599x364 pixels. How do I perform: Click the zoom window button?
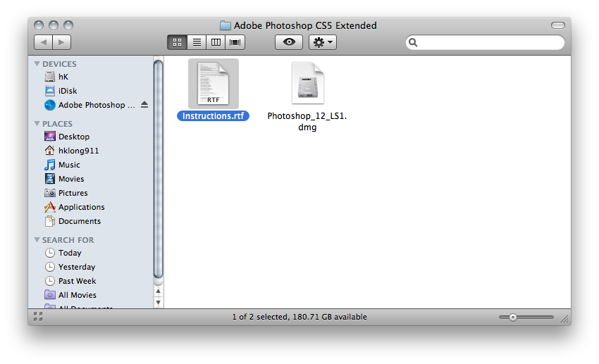(68, 25)
